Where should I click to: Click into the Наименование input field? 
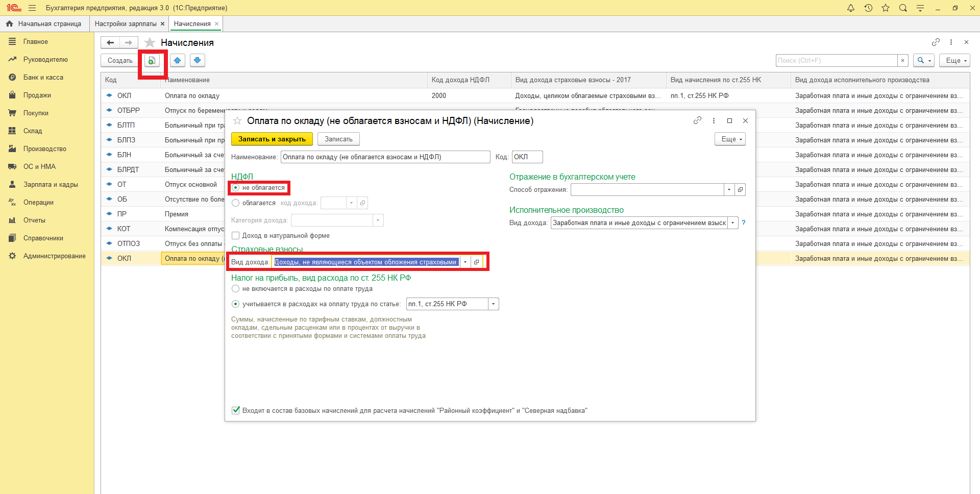(x=385, y=157)
